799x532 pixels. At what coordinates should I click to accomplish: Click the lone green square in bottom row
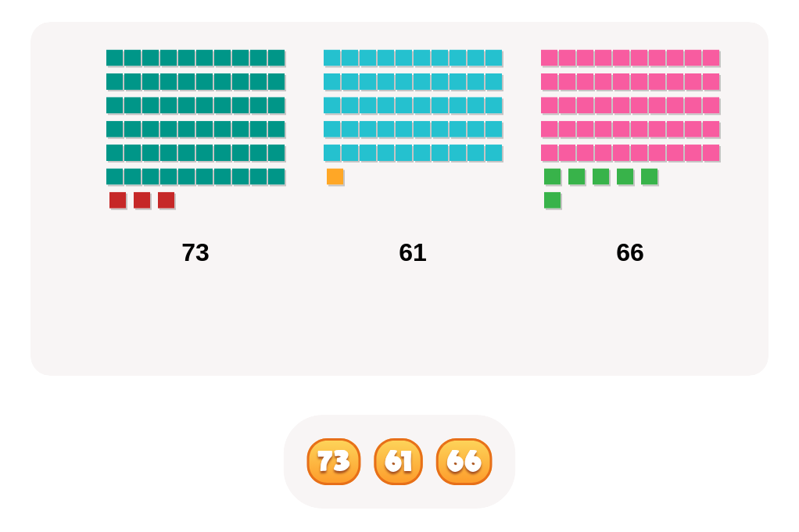pyautogui.click(x=553, y=201)
